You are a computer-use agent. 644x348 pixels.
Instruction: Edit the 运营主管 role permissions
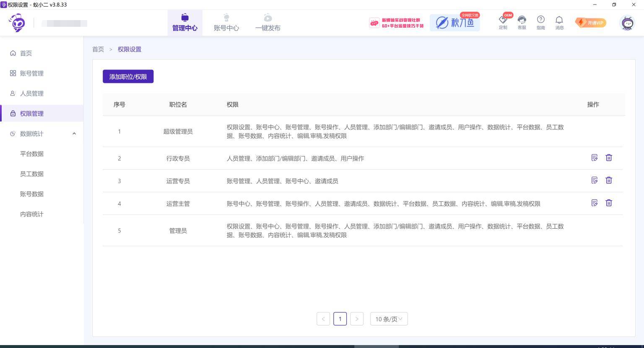(594, 203)
